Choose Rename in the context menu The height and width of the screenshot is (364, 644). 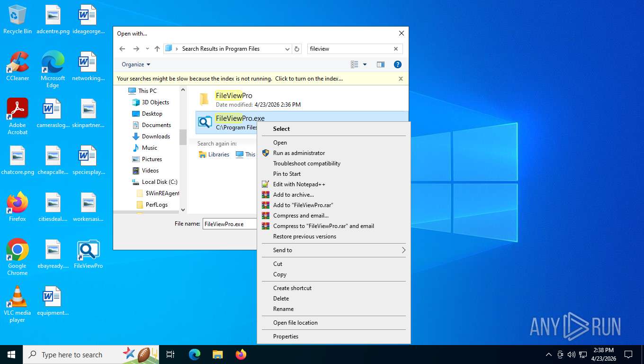tap(334, 309)
